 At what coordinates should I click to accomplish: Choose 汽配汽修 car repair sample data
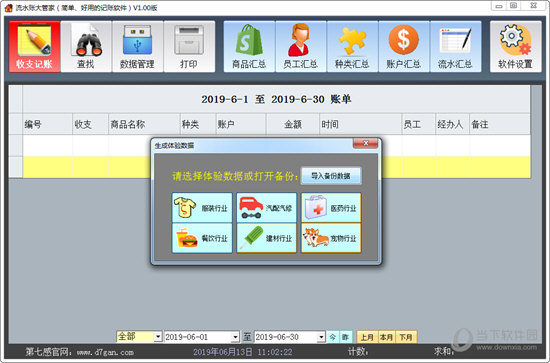tap(267, 208)
